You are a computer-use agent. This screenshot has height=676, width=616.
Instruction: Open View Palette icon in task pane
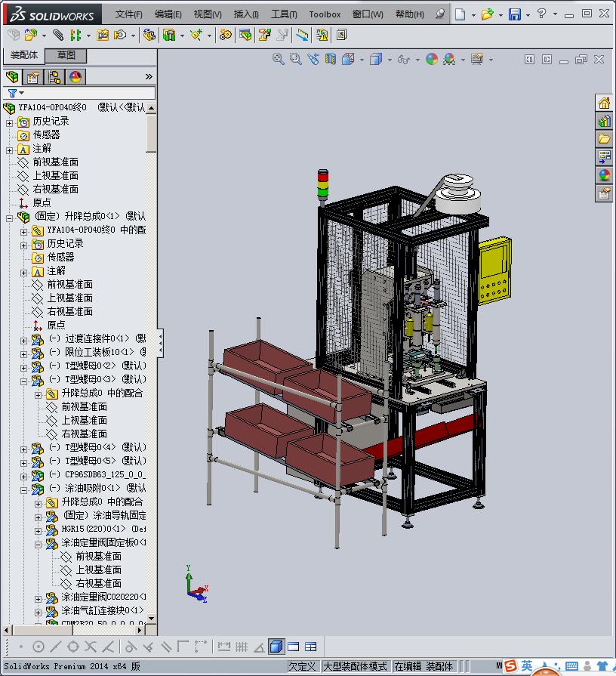604,157
